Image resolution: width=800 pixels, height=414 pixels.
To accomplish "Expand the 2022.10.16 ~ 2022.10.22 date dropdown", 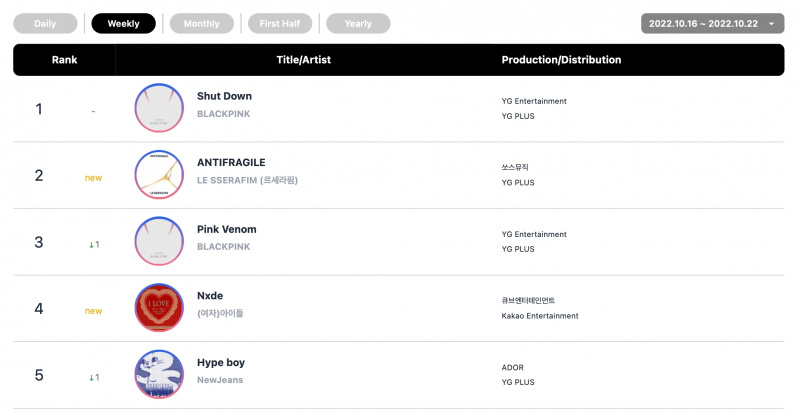I will (712, 23).
